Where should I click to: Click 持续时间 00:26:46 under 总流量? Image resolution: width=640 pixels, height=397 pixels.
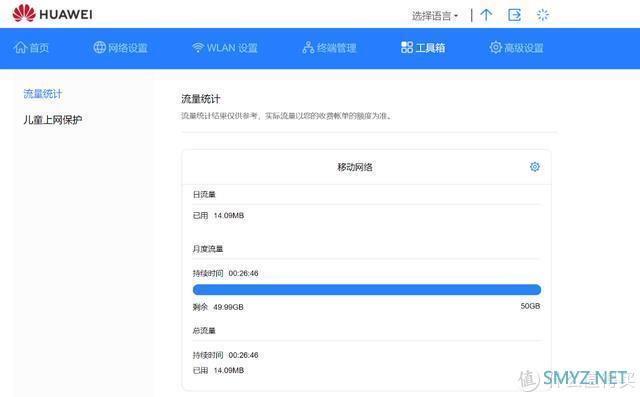pyautogui.click(x=225, y=355)
